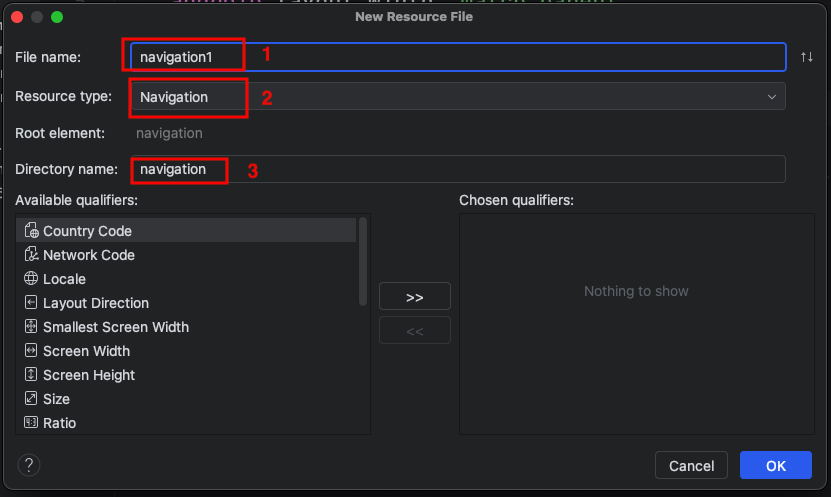Open the help question mark button
Image resolution: width=831 pixels, height=497 pixels.
pyautogui.click(x=29, y=464)
